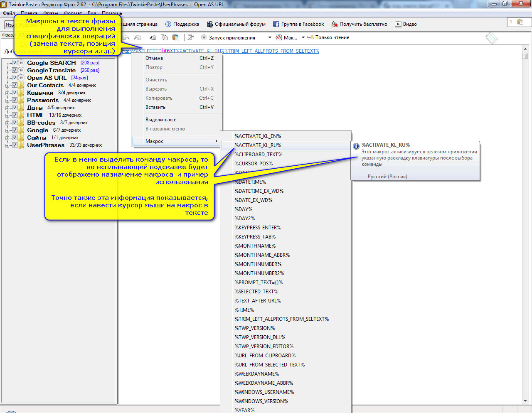Screen dimensions: 532x413
Task: Click the clipboard icon in top-right box
Action: click(520, 22)
